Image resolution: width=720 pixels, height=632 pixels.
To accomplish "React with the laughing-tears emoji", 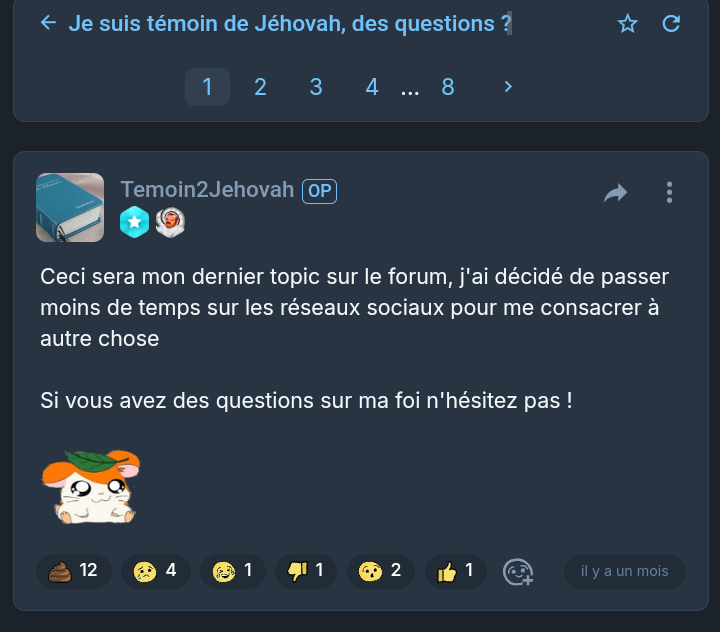I will [233, 571].
